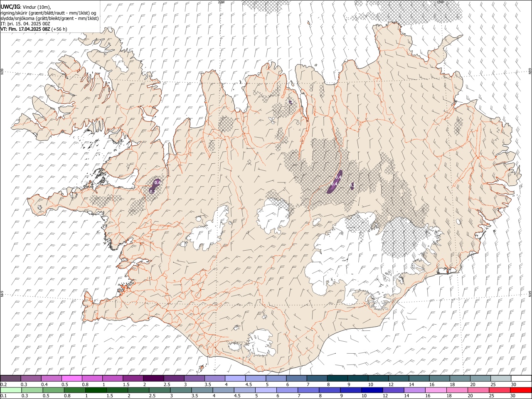The image size is (532, 399).
Task: Click the white swatch at 30, upper row
Action: tap(521, 378)
